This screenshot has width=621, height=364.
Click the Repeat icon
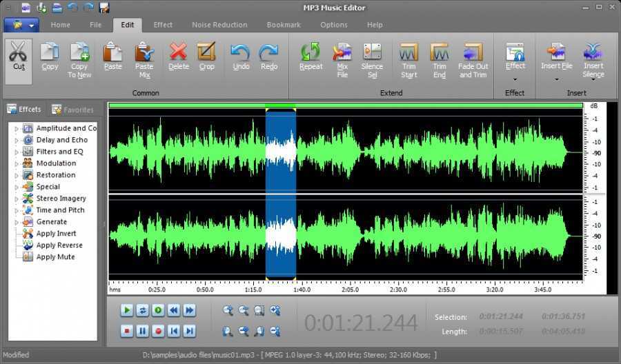coord(311,52)
